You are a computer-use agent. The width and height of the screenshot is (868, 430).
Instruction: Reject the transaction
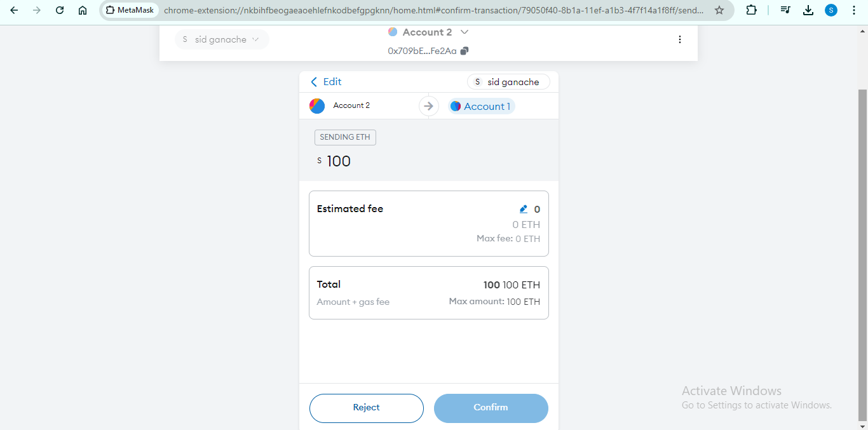366,408
